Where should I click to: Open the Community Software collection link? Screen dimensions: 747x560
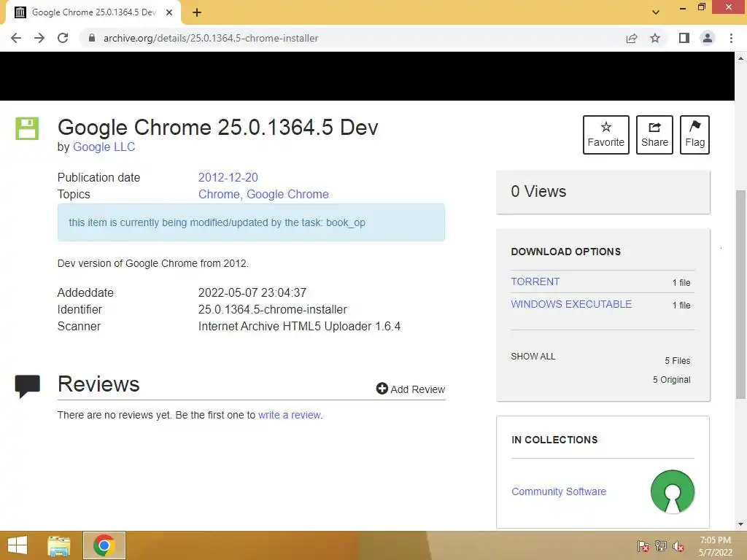pos(559,491)
